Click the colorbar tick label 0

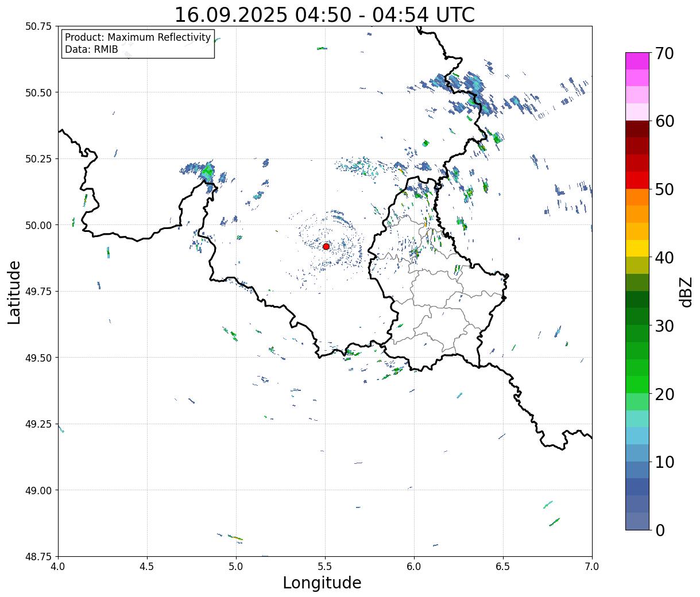pos(660,530)
